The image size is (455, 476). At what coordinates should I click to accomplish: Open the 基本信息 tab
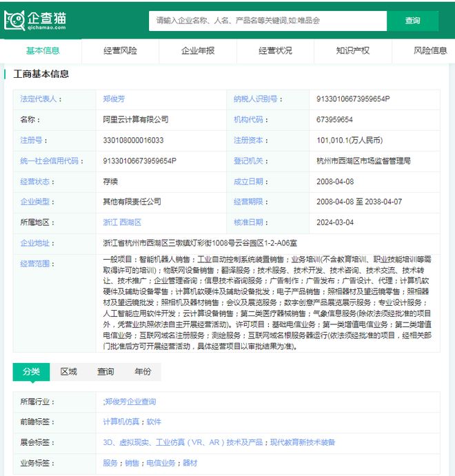coord(43,51)
